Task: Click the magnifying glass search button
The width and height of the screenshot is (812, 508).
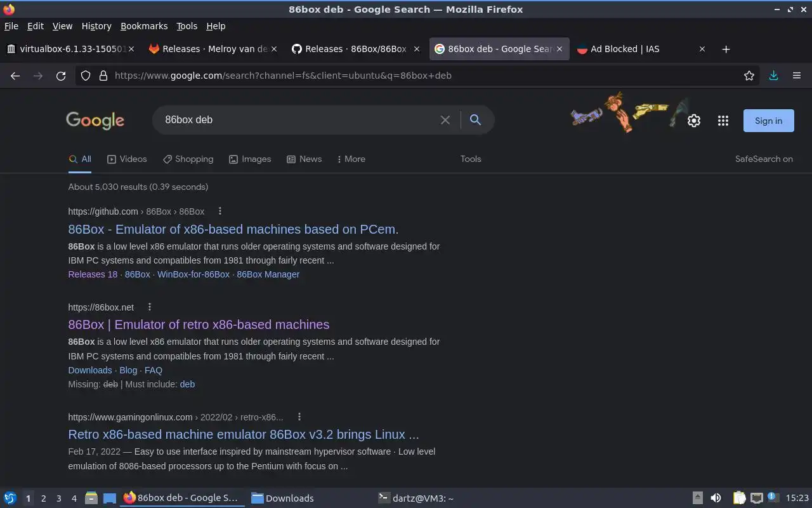Action: (x=475, y=120)
